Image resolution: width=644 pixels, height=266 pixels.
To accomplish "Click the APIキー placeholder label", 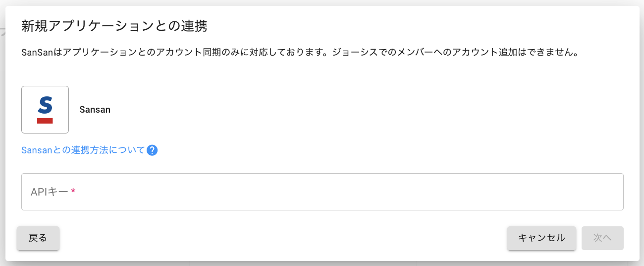I will [x=49, y=192].
